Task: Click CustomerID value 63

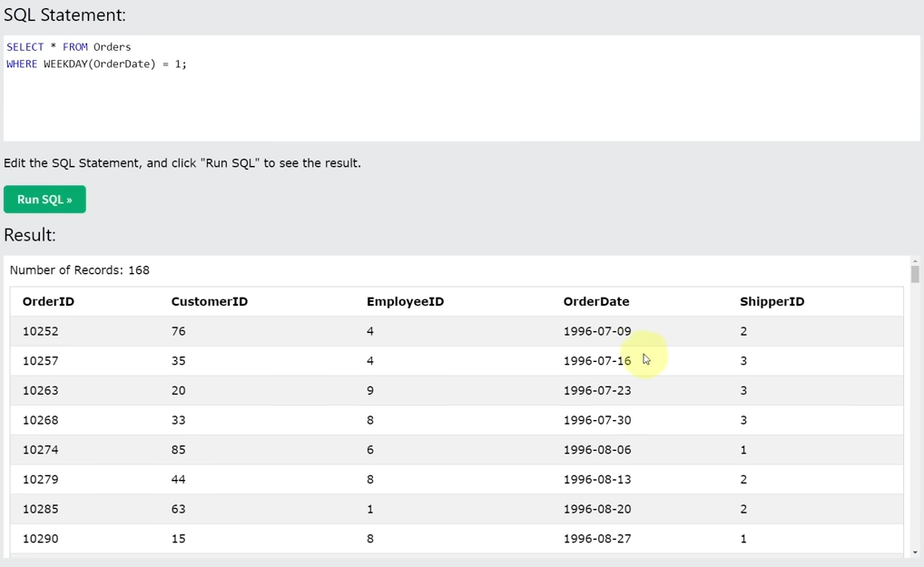Action: point(179,509)
